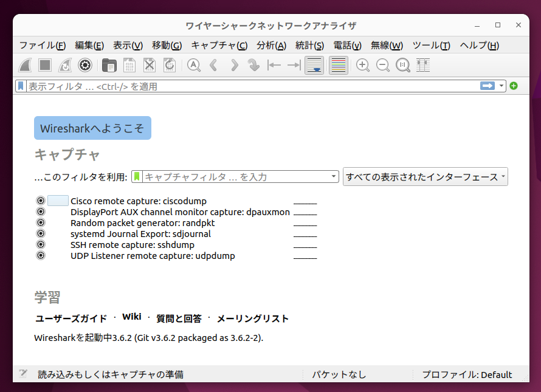
Task: Open capture options gear icon in toolbar
Action: tap(85, 65)
